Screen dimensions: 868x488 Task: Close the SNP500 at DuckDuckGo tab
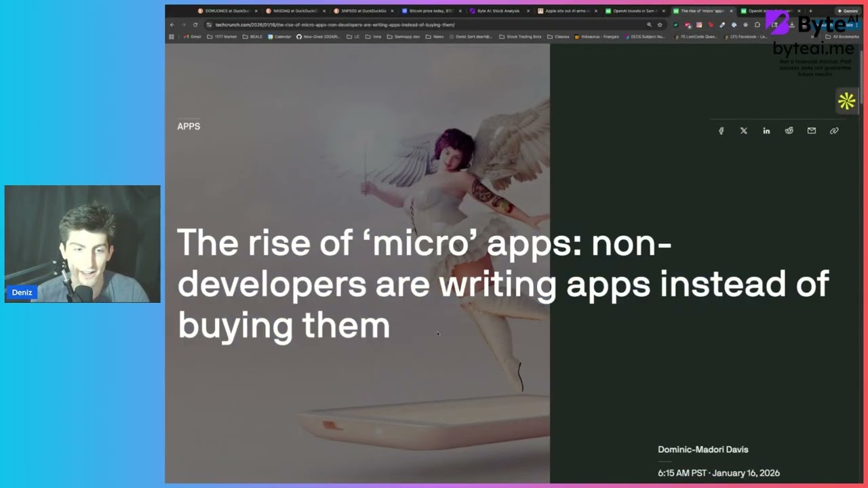point(392,11)
